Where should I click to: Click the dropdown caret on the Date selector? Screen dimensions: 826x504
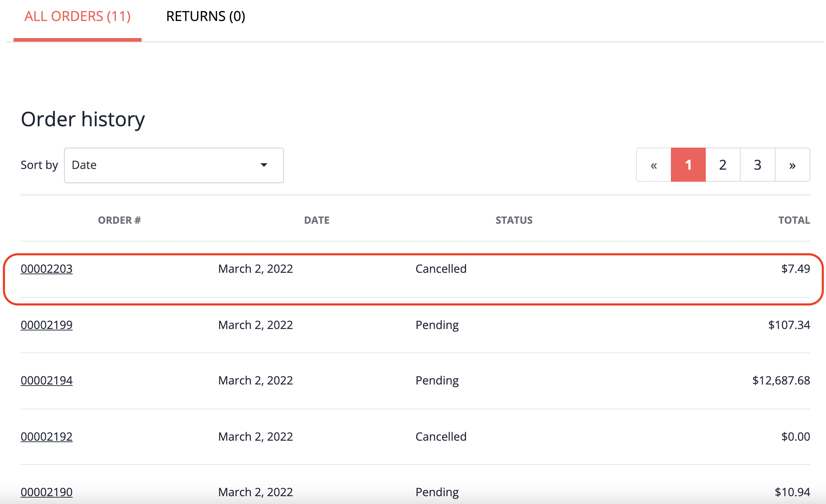(x=264, y=165)
